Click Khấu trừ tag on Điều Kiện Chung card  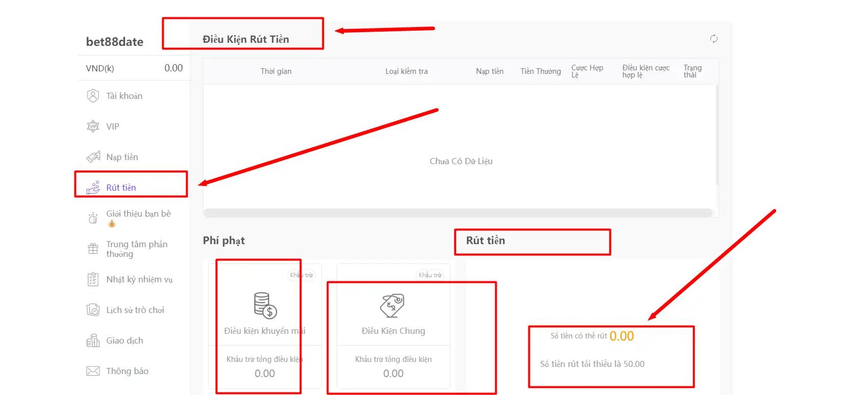(x=430, y=275)
